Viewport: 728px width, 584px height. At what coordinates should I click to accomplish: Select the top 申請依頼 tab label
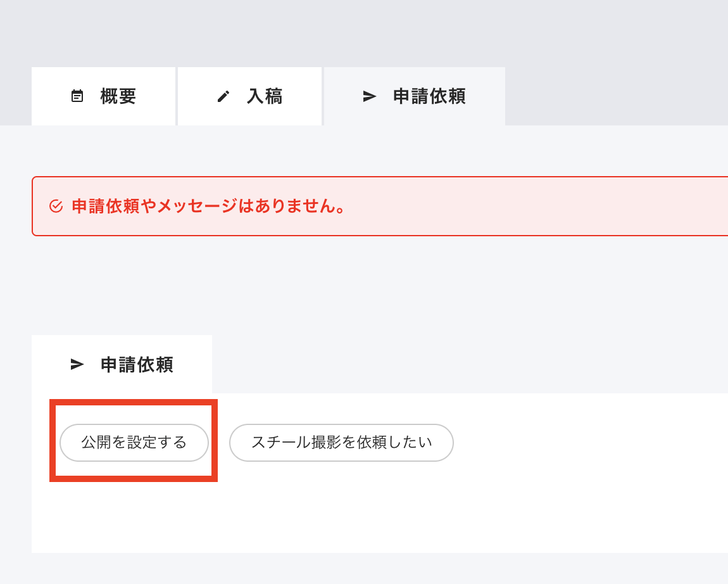point(429,96)
